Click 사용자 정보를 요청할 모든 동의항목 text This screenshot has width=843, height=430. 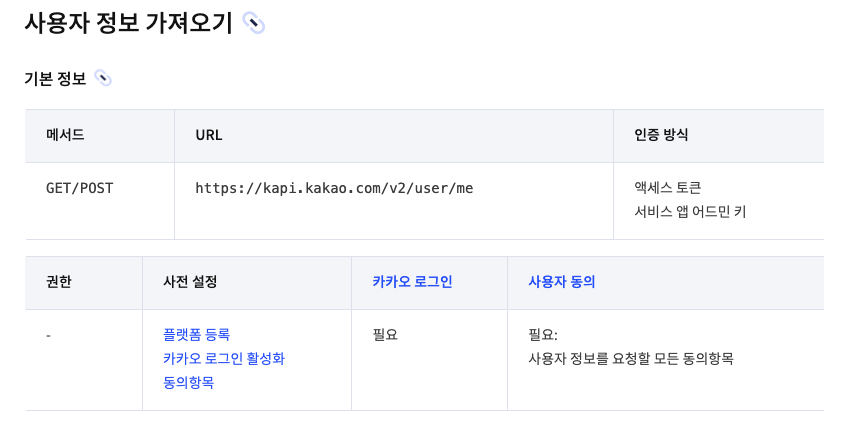pos(631,359)
